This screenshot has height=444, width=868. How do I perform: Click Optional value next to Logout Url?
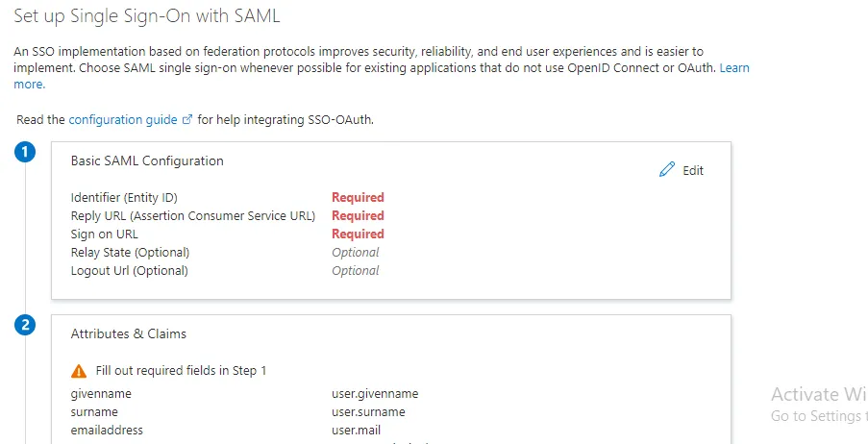pyautogui.click(x=356, y=271)
